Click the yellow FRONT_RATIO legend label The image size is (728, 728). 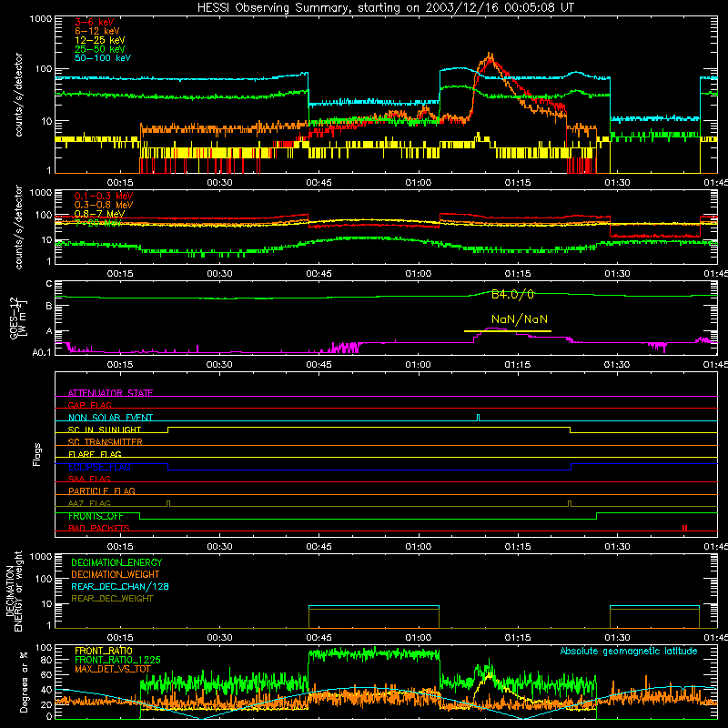pos(104,651)
